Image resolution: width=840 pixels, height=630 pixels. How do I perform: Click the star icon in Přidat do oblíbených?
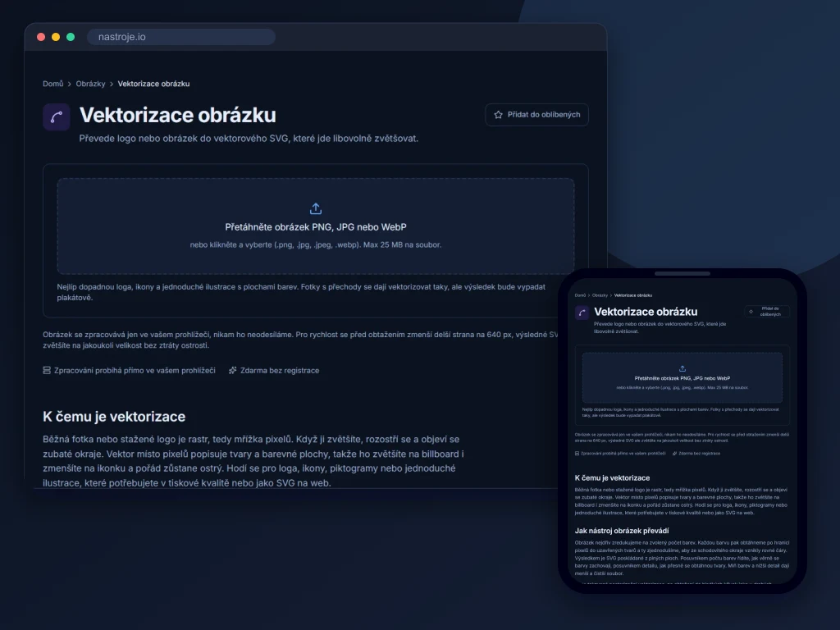(498, 115)
